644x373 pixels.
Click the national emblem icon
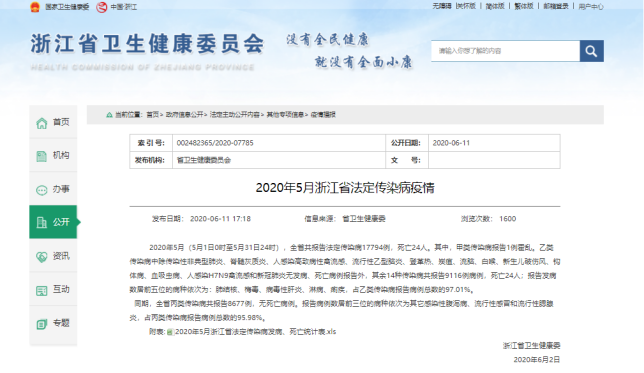point(35,7)
